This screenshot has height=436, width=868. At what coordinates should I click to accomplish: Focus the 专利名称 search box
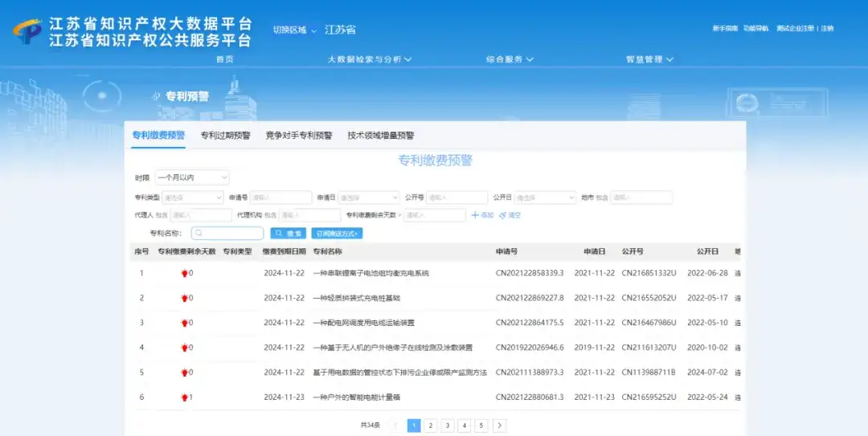[x=227, y=234]
